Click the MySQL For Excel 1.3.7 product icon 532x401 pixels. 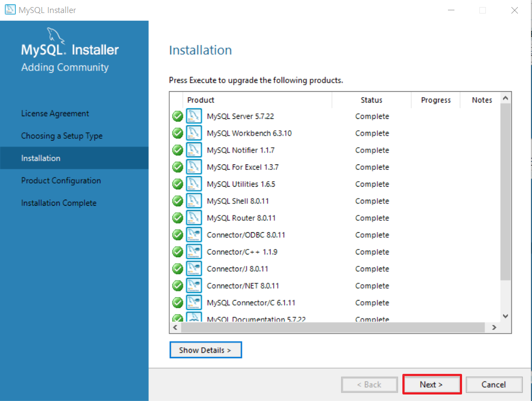194,167
